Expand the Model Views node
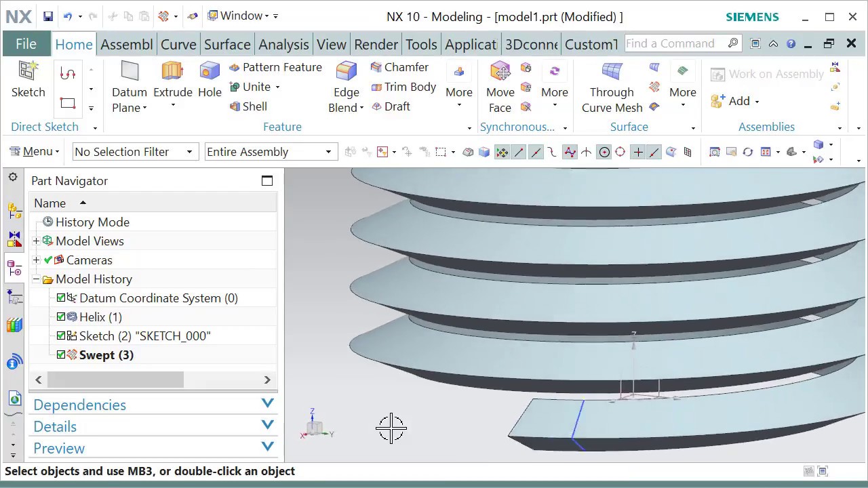Image resolution: width=868 pixels, height=488 pixels. click(37, 241)
